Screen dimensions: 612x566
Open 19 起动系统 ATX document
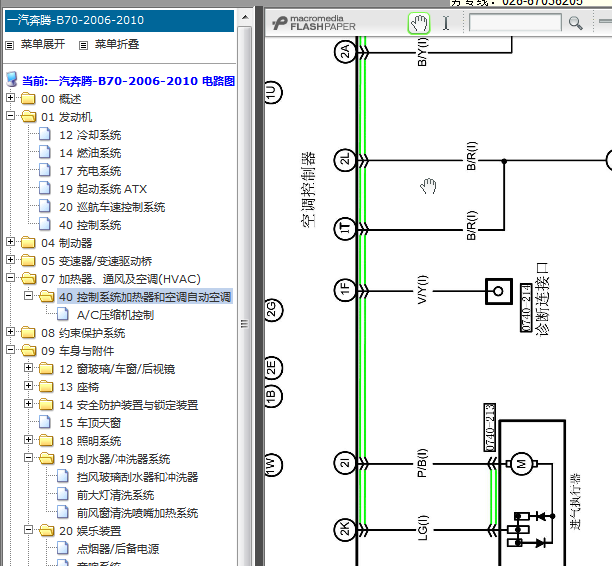(x=103, y=189)
